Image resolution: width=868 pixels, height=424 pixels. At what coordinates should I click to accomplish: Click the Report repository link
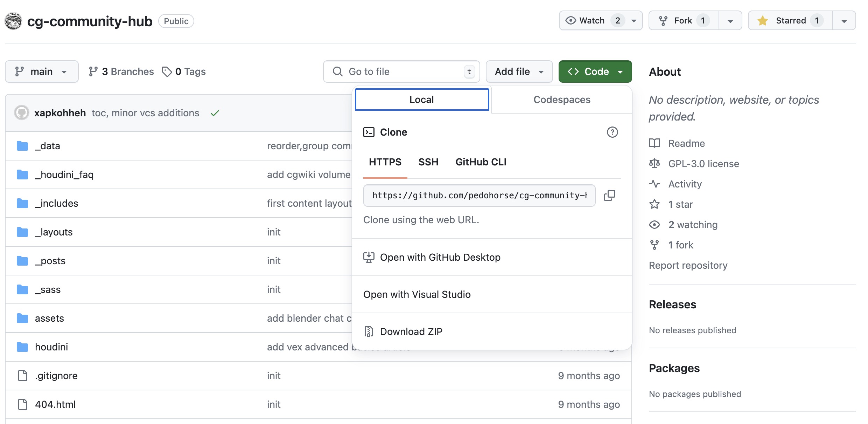[x=688, y=265]
